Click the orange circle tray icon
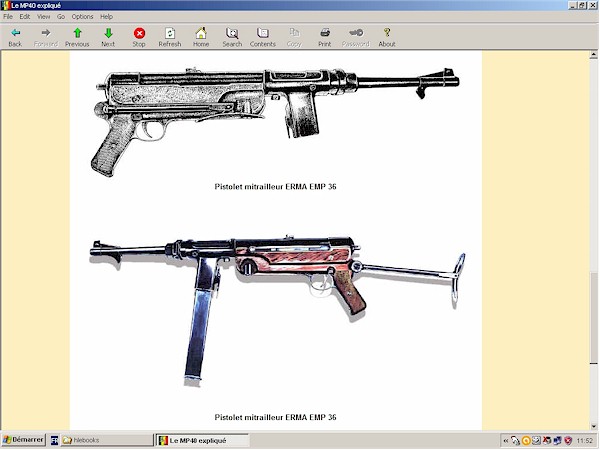600x450 pixels. pos(526,441)
